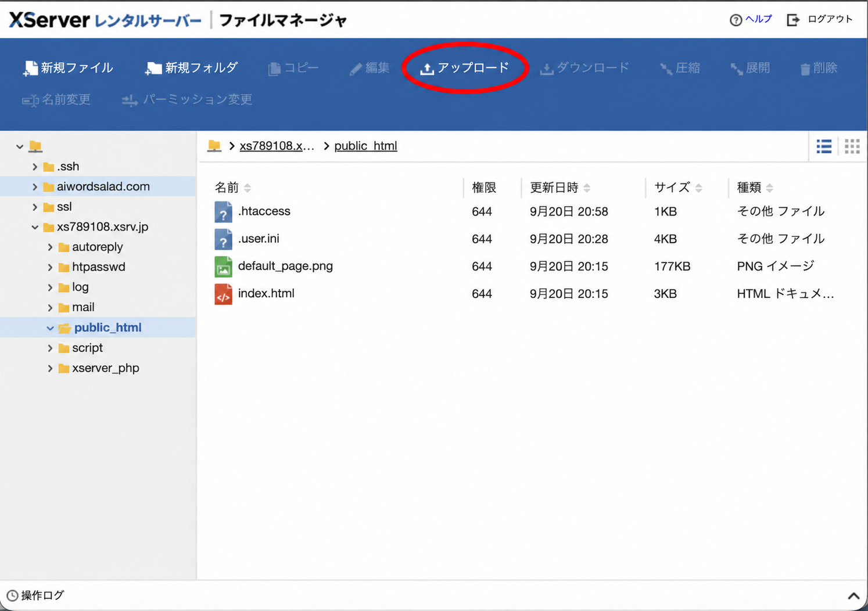Click the 177KB size of default_page.png
This screenshot has width=868, height=611.
point(672,267)
